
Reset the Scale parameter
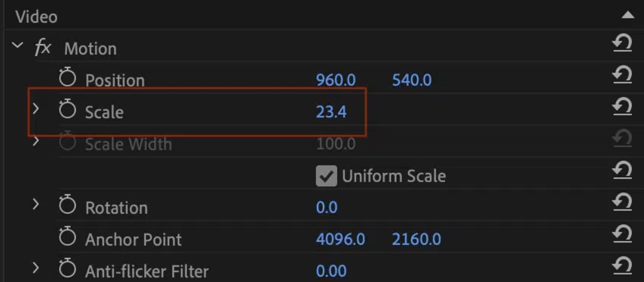click(x=622, y=107)
